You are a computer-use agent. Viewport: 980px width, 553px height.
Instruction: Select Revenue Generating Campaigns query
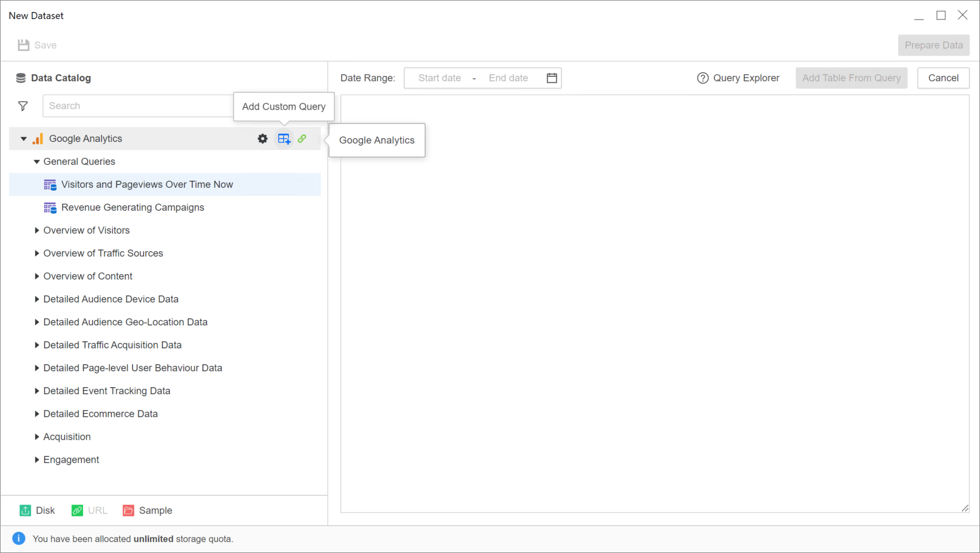tap(133, 207)
